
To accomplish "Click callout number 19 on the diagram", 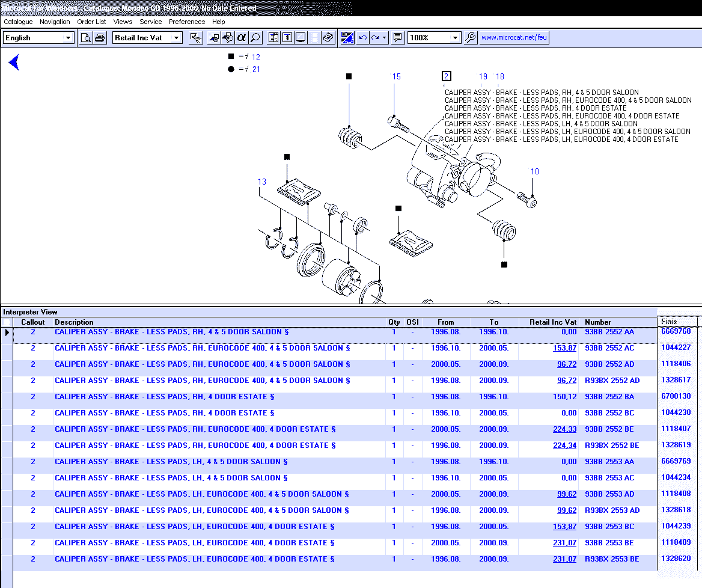I will [x=483, y=76].
